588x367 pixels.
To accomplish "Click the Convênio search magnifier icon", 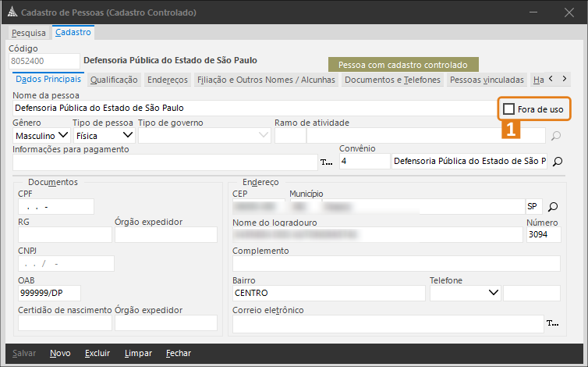I will [x=558, y=162].
